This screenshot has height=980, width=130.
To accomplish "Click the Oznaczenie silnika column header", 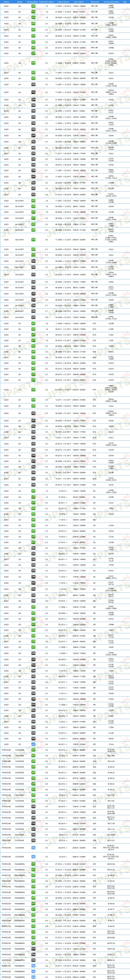I will [x=111, y=1].
